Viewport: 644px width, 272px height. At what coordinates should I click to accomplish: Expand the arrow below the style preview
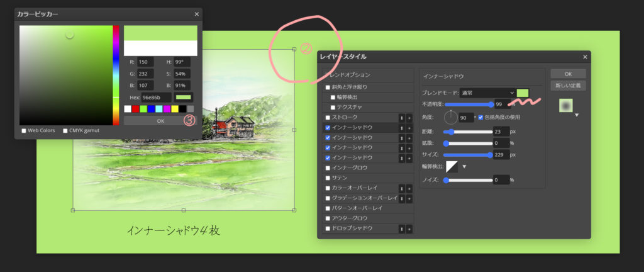576,116
